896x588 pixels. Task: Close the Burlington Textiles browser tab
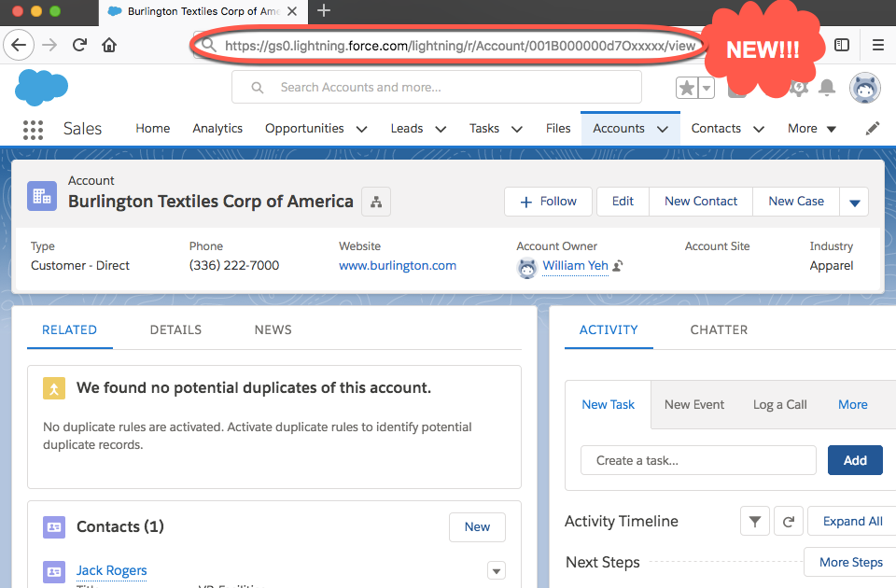(x=292, y=11)
